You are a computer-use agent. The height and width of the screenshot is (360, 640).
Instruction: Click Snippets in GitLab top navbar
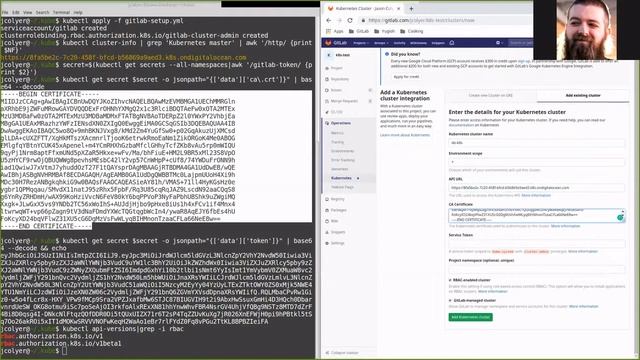click(438, 43)
